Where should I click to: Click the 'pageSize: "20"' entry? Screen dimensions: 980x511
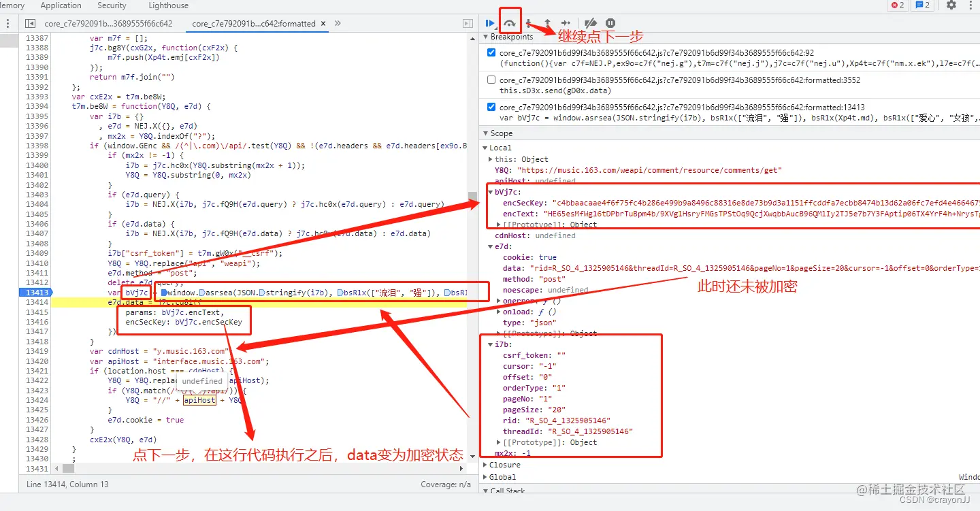(x=534, y=410)
